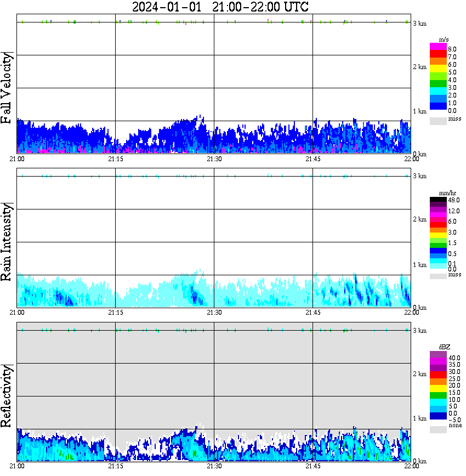Click the chart title '2024-01-01 21:00-22:00 UTC'
466x476 pixels.
tap(220, 7)
